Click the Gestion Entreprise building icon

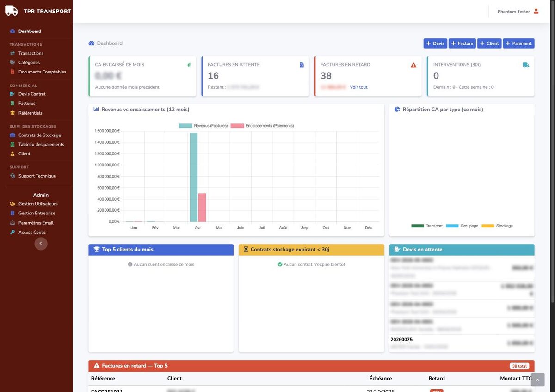tap(12, 213)
